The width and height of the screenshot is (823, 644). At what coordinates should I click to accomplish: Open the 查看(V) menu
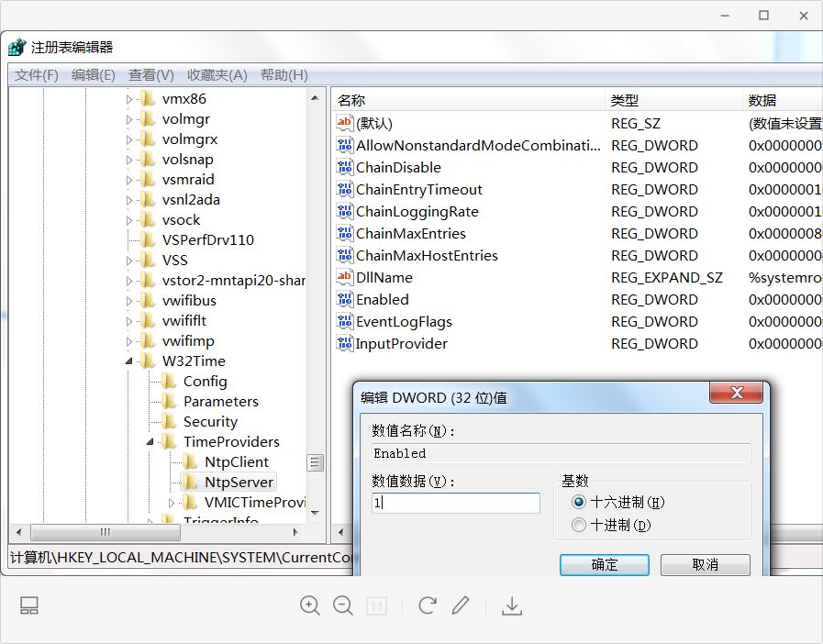pyautogui.click(x=150, y=75)
